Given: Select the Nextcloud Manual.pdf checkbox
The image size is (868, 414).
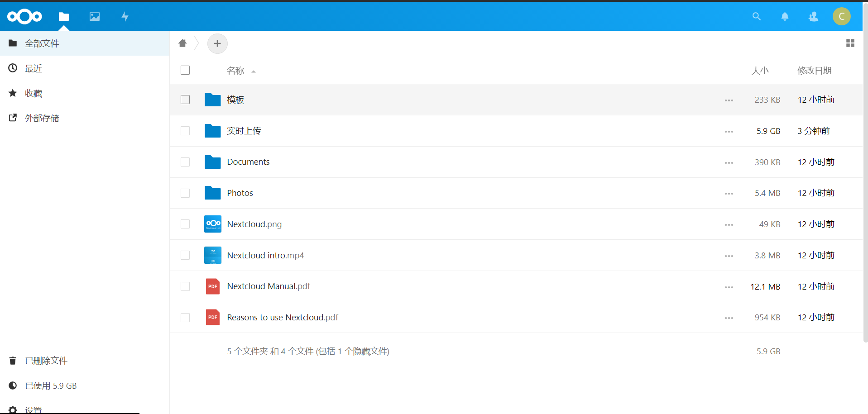Looking at the screenshot, I should (185, 286).
